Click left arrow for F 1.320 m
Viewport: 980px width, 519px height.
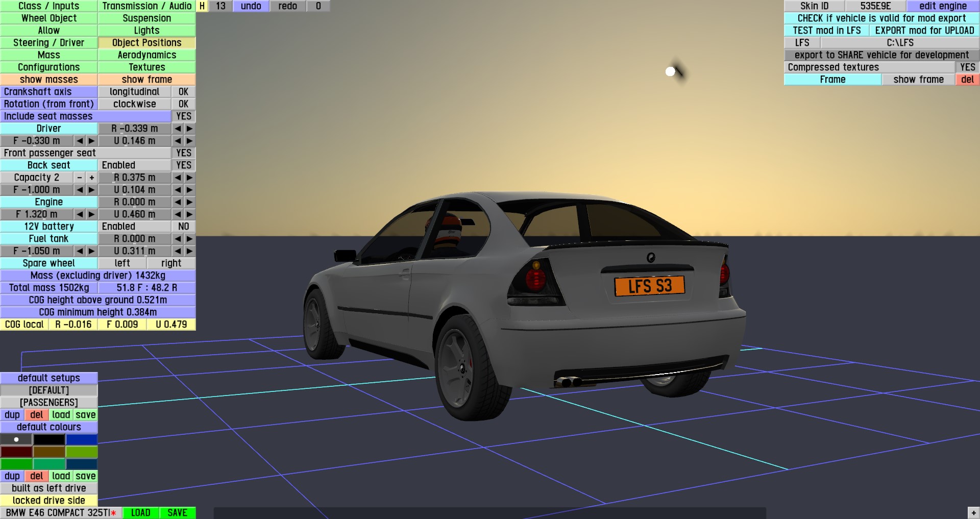[80, 214]
